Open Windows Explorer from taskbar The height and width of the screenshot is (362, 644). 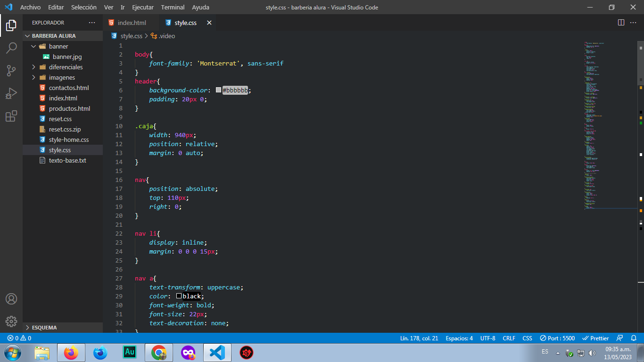point(42,352)
